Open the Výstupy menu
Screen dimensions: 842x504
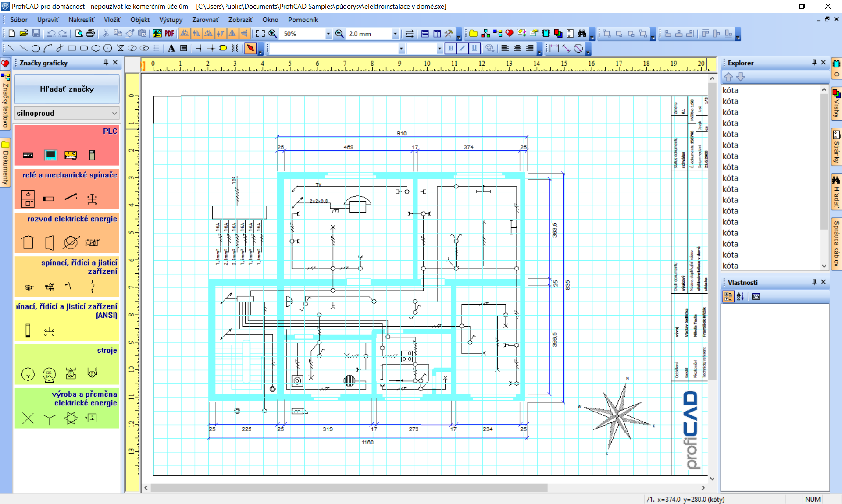[171, 20]
